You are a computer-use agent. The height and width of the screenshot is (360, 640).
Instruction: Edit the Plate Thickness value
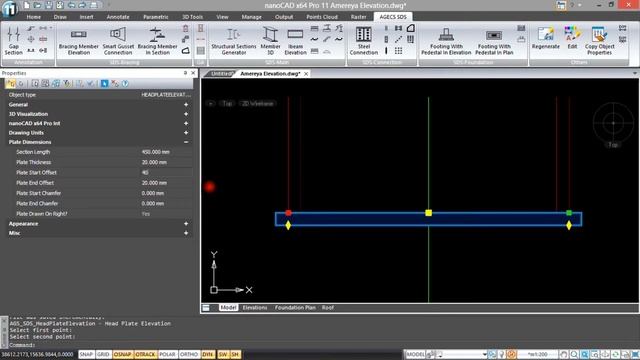(x=165, y=162)
